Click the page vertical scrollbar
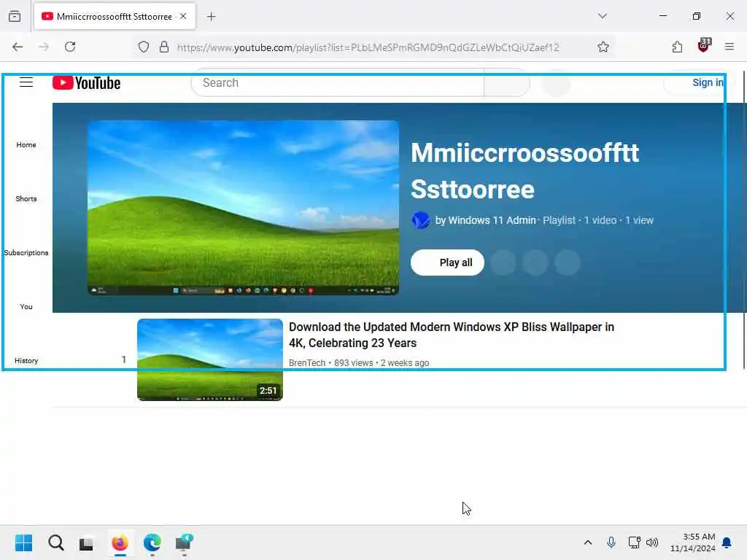The width and height of the screenshot is (747, 560). [x=743, y=219]
